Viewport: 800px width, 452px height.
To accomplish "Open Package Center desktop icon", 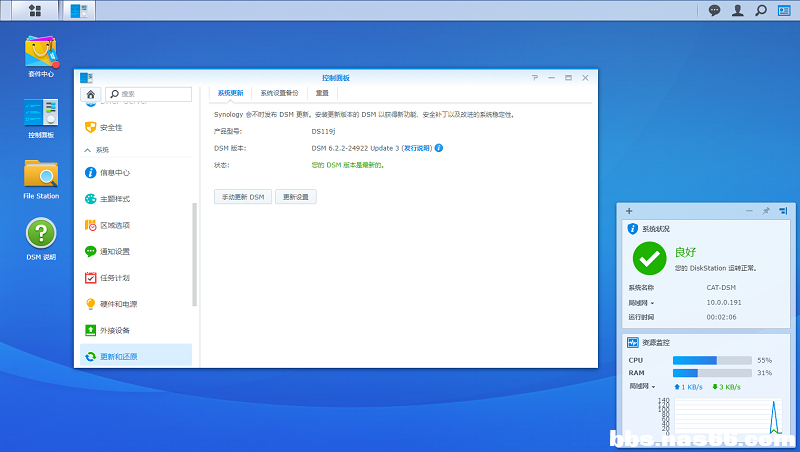I will pyautogui.click(x=41, y=56).
